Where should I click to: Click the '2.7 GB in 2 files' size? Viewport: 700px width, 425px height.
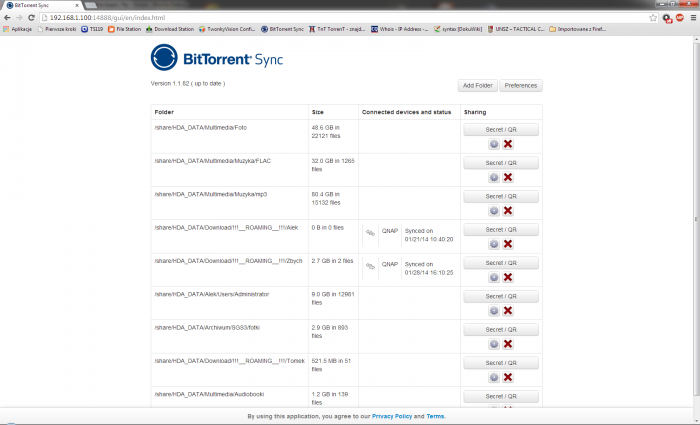[332, 261]
